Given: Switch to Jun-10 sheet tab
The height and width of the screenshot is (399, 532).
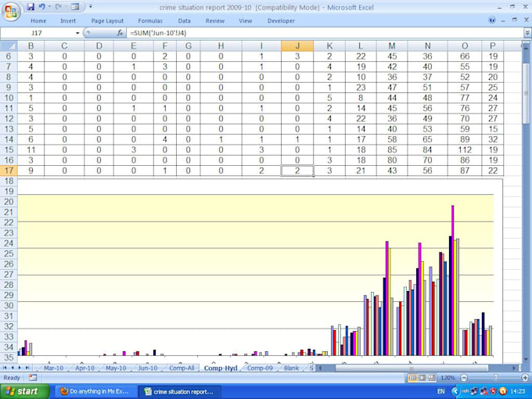Looking at the screenshot, I should coord(148,368).
